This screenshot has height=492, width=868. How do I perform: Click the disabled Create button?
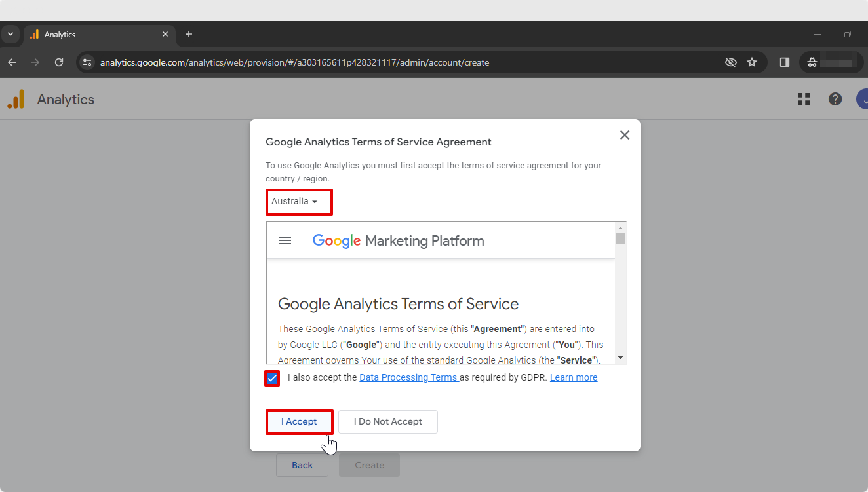pos(369,465)
